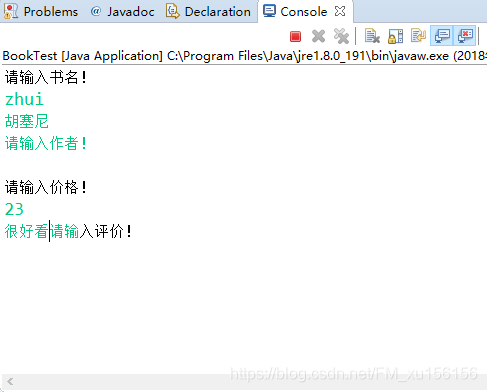Click Remove All Terminated Launches icon
Viewport: 487px width, 392px height.
[341, 36]
